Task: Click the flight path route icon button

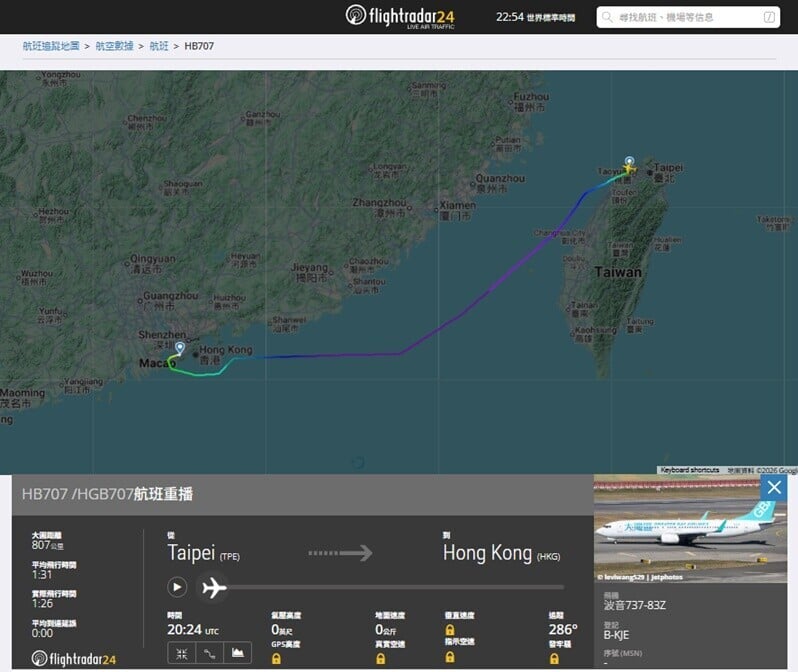Action: (210, 654)
